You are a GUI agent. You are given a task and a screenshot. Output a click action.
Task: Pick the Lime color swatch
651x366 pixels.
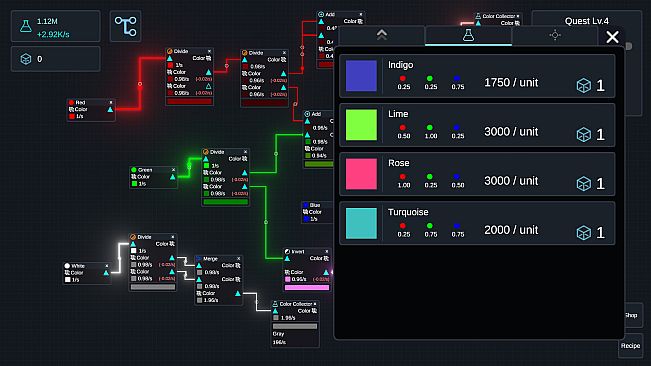(x=361, y=124)
